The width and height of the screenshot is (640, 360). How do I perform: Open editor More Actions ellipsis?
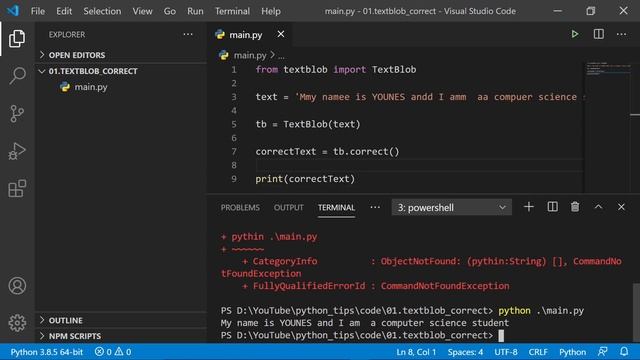[621, 34]
